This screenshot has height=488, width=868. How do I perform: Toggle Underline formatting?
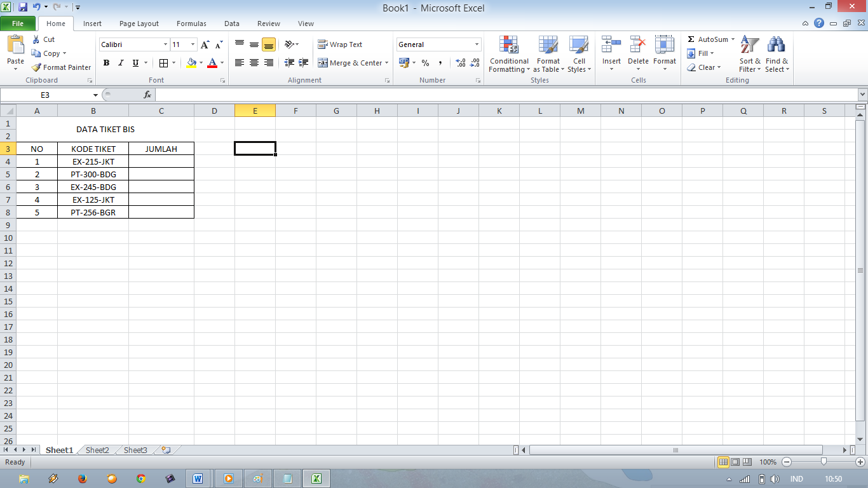click(134, 63)
